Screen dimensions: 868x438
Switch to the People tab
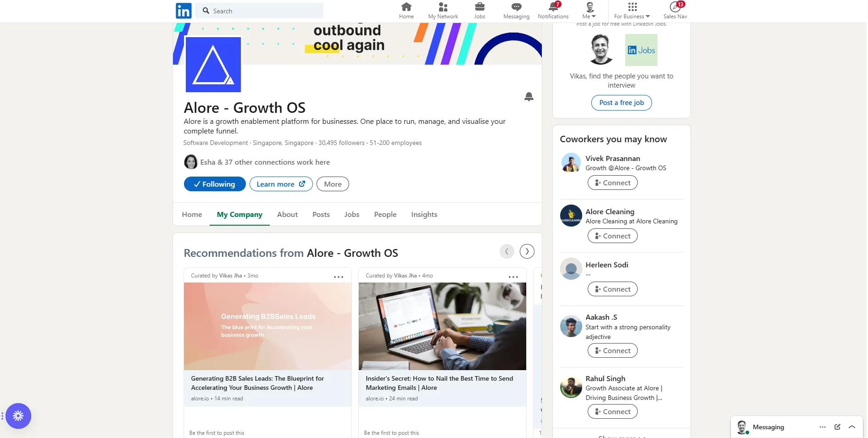click(x=385, y=214)
